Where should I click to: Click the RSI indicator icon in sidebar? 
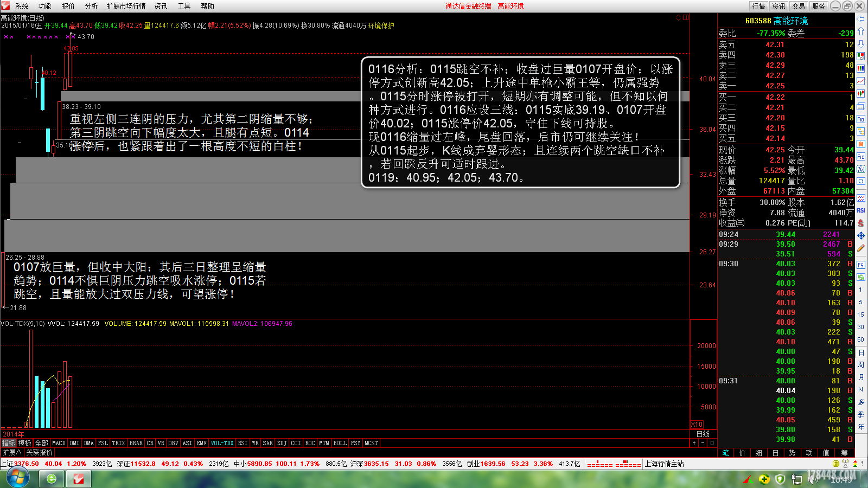[861, 210]
